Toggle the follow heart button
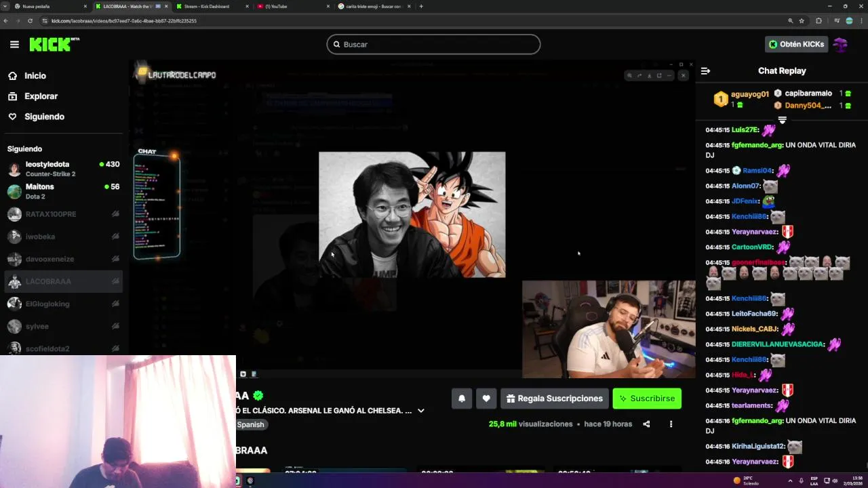Viewport: 868px width, 488px height. pyautogui.click(x=486, y=399)
